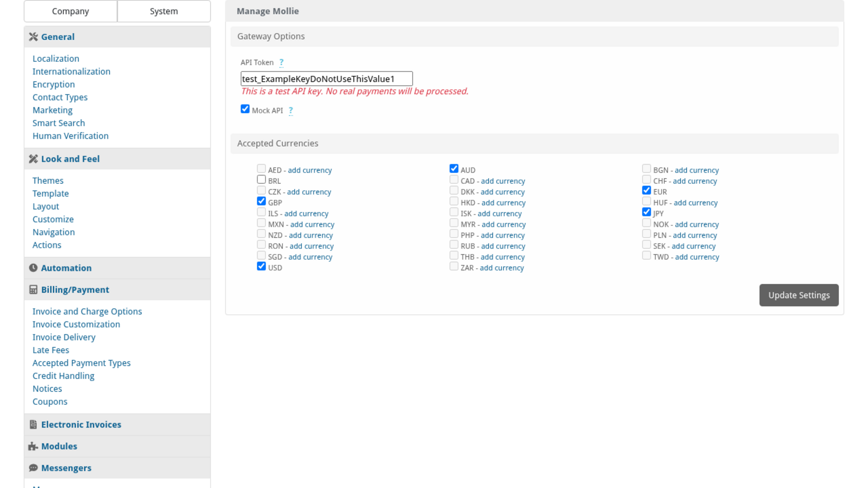Uncheck the EUR currency checkbox
The image size is (868, 488).
click(x=646, y=191)
